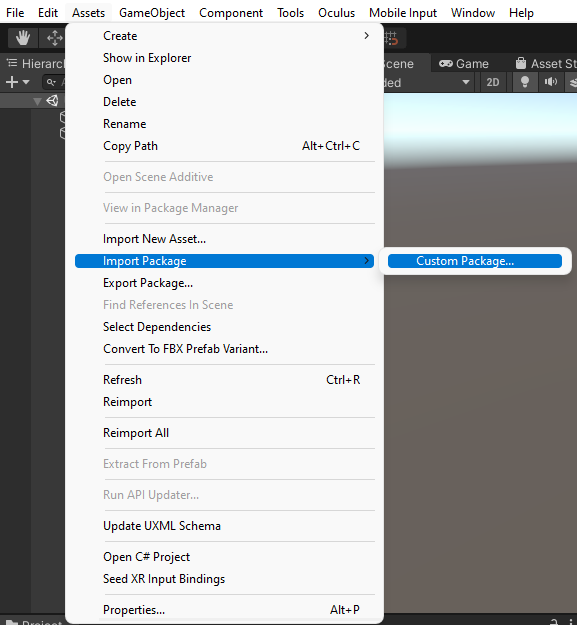The width and height of the screenshot is (577, 625).
Task: Open the Oculus menu
Action: click(x=336, y=13)
